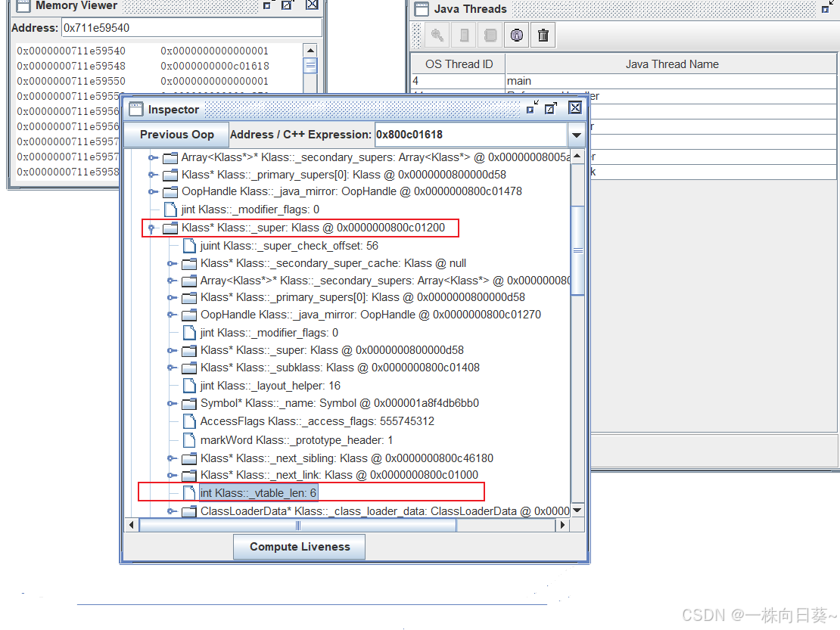Click the Memory Viewer scrollbar thumb
The width and height of the screenshot is (840, 630).
click(x=310, y=66)
